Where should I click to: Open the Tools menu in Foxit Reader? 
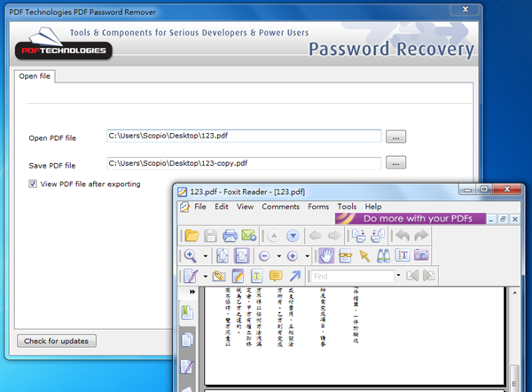point(347,207)
